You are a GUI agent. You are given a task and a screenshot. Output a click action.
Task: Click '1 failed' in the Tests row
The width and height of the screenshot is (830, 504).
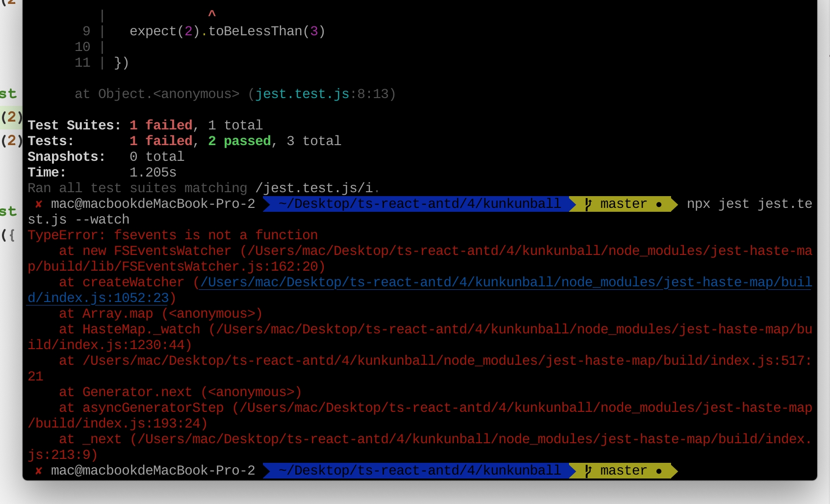pos(161,141)
